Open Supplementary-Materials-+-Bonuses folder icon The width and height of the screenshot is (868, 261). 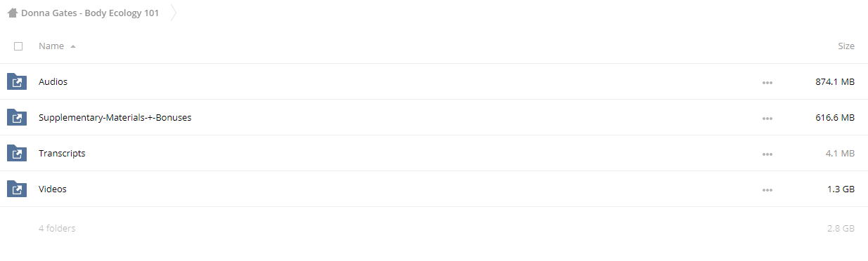pyautogui.click(x=17, y=117)
